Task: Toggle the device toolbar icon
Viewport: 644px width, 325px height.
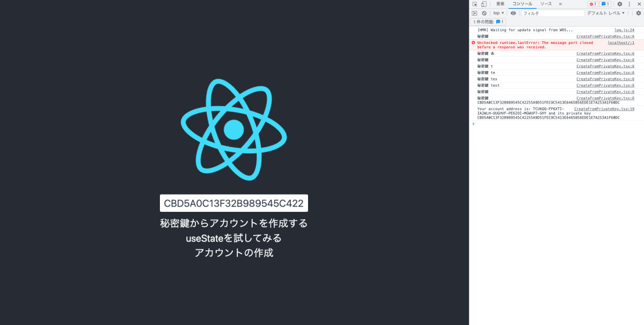Action: 484,4
